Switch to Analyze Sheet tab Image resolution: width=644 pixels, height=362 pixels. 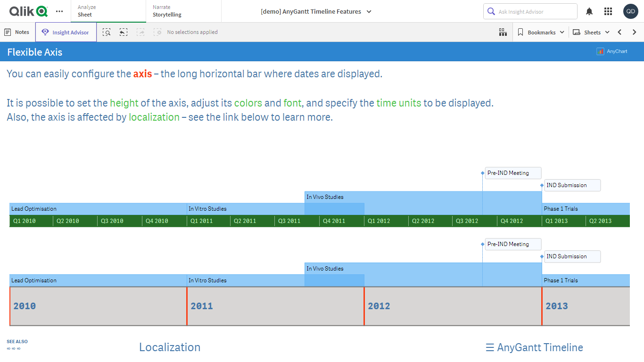(x=108, y=11)
